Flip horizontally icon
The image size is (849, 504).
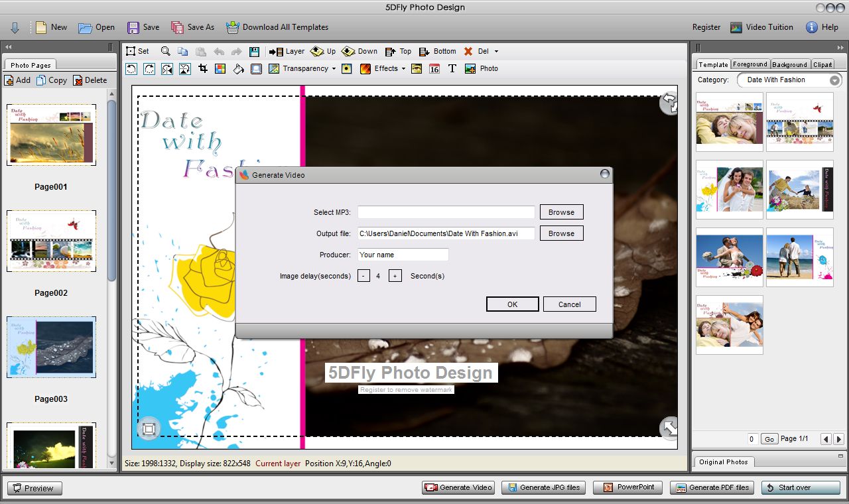(167, 68)
